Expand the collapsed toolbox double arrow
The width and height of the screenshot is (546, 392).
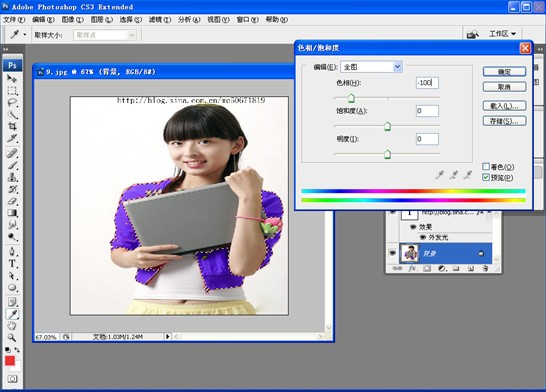coord(5,49)
